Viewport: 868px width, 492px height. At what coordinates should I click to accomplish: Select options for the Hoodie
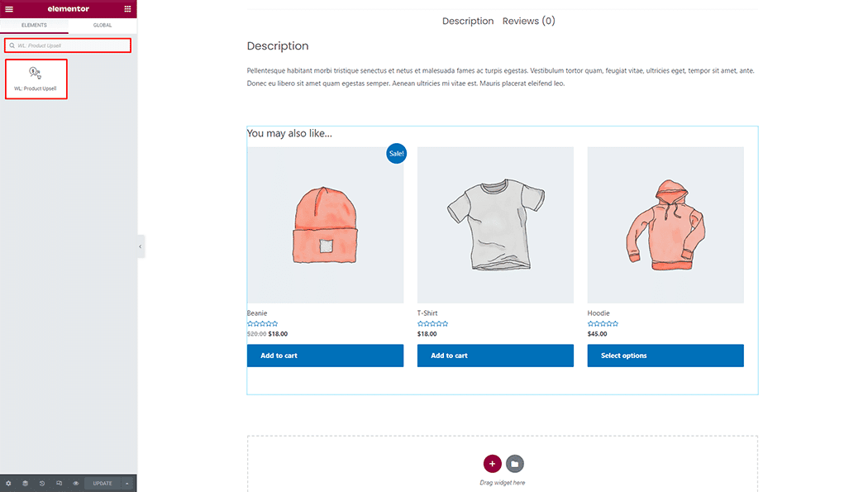click(x=665, y=355)
